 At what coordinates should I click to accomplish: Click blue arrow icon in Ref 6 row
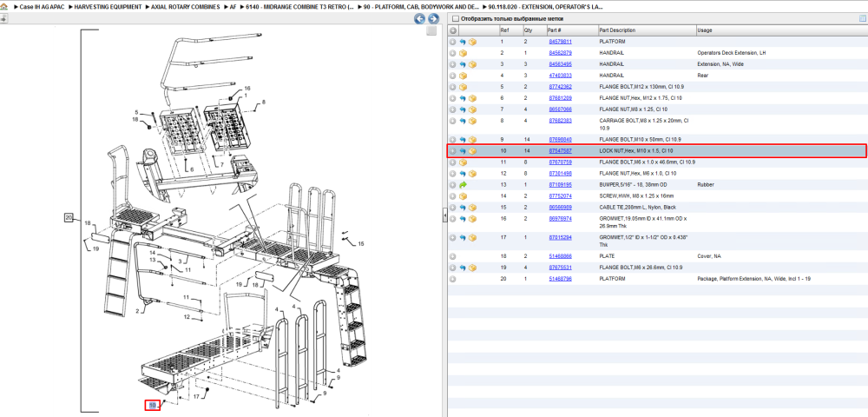463,98
